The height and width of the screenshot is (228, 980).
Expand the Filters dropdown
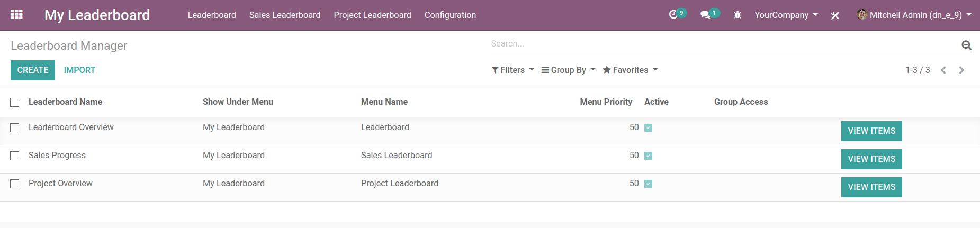(513, 70)
